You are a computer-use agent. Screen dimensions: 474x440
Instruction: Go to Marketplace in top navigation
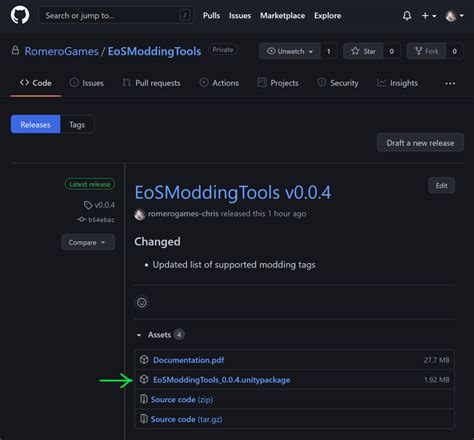pos(282,16)
